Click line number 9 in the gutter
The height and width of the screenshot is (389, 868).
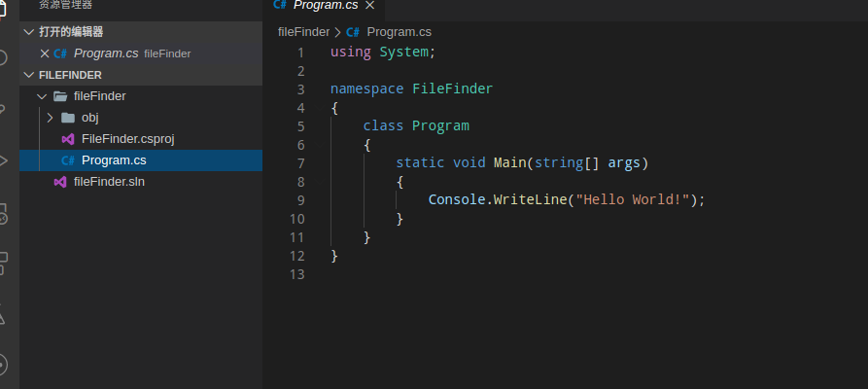click(x=300, y=199)
